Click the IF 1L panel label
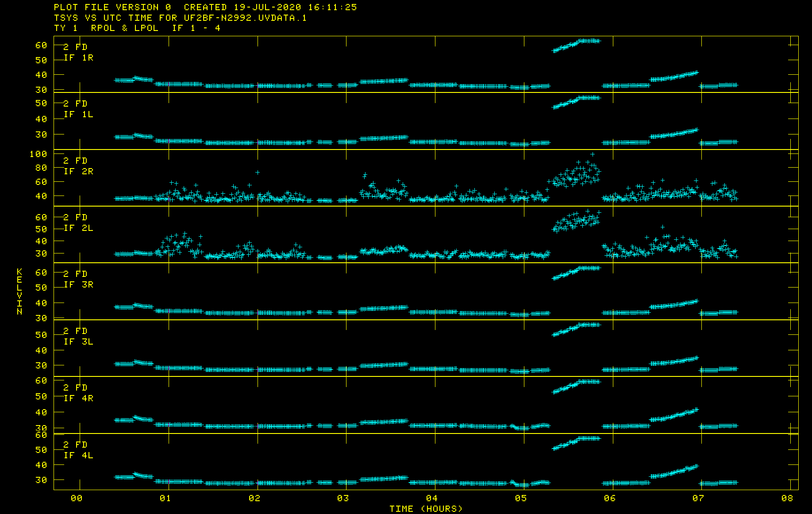The height and width of the screenshot is (514, 812). coord(78,114)
